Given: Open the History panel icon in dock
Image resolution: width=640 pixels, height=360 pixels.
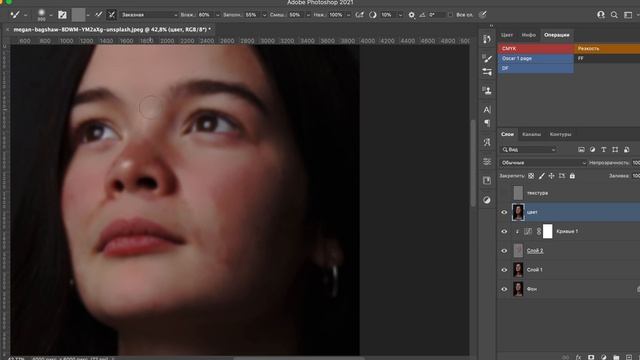Looking at the screenshot, I should click(x=487, y=39).
